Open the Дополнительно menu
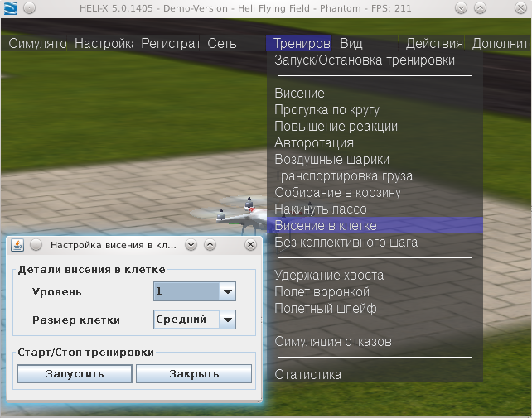532x418 pixels. [x=498, y=43]
